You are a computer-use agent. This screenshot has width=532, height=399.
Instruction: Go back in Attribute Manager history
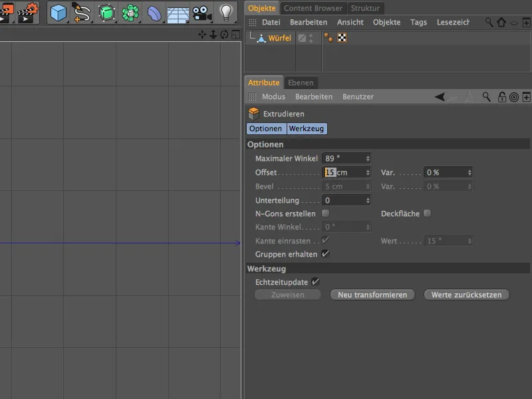click(x=440, y=97)
